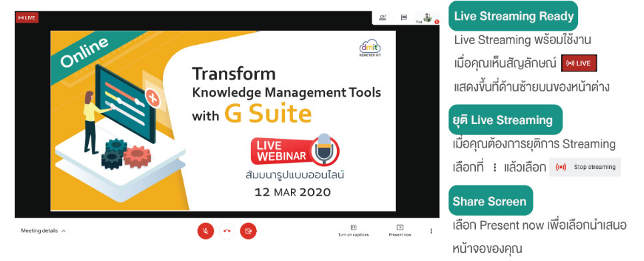Open the participants people icon
Viewport: 644px width, 261px height.
[x=382, y=17]
